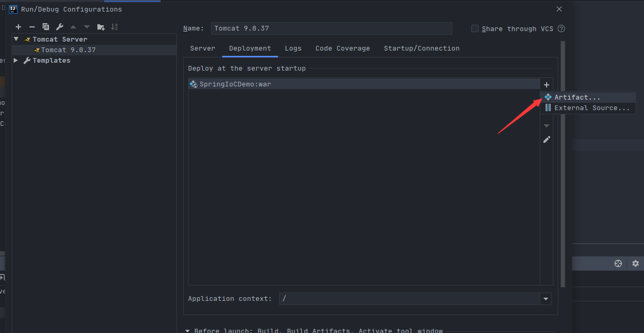The height and width of the screenshot is (333, 644).
Task: Add deployment item plus button
Action: [x=547, y=85]
